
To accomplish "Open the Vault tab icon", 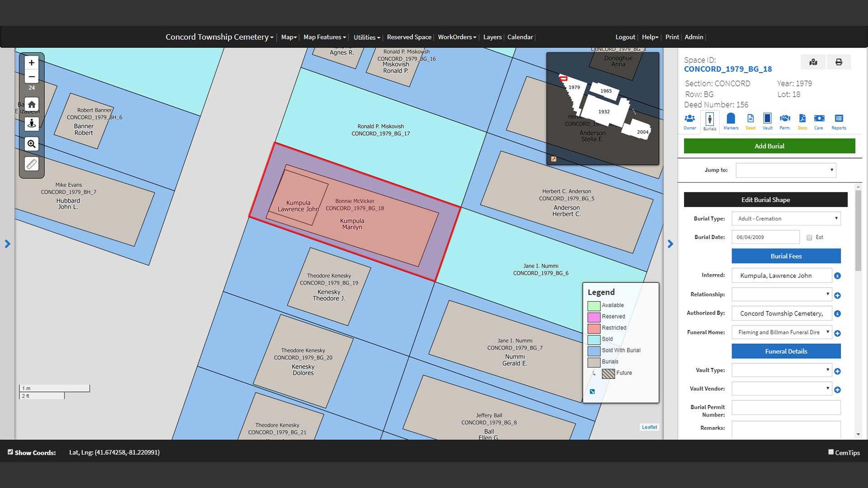I will (x=767, y=122).
